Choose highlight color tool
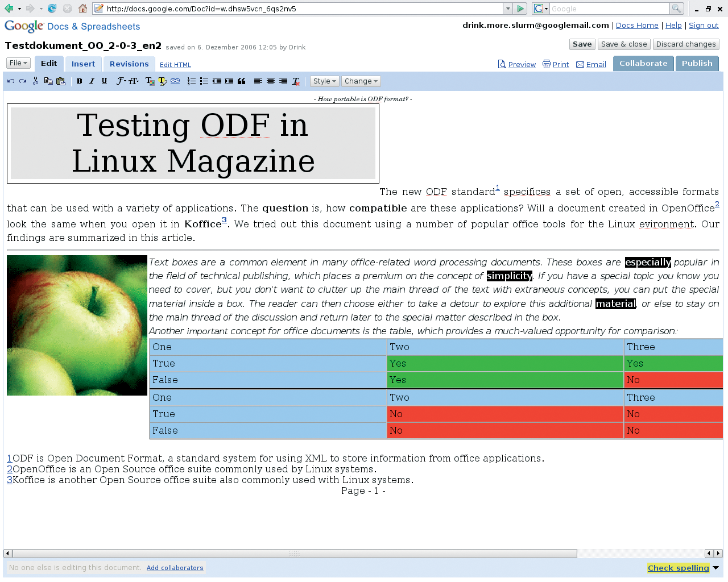The image size is (728, 582). click(x=162, y=81)
